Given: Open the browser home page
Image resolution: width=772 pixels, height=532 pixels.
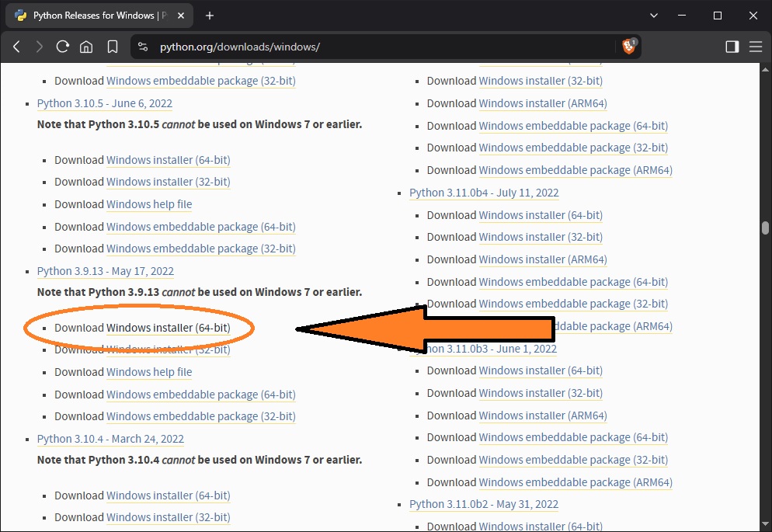Looking at the screenshot, I should 86,47.
